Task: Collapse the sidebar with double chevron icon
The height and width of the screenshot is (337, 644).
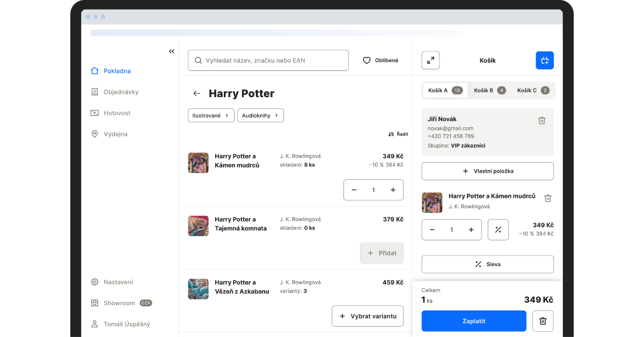Action: pyautogui.click(x=172, y=52)
